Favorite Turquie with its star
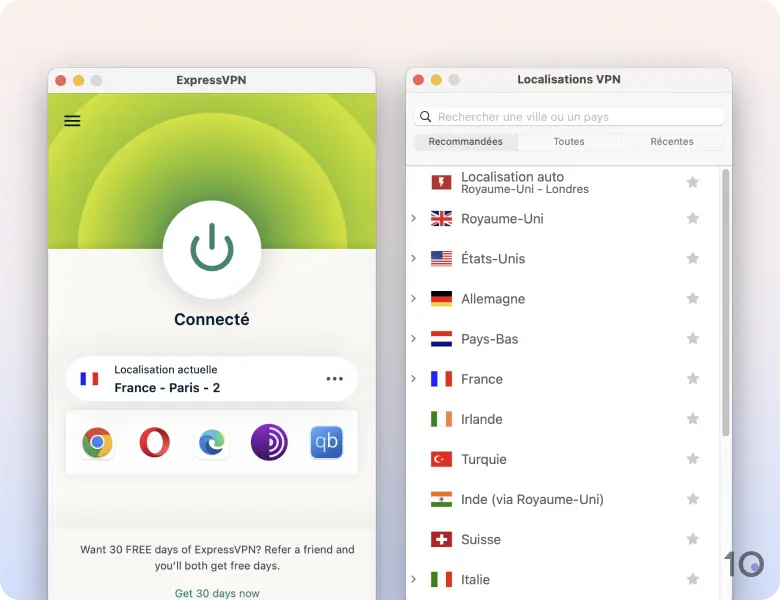This screenshot has width=780, height=600. point(692,459)
